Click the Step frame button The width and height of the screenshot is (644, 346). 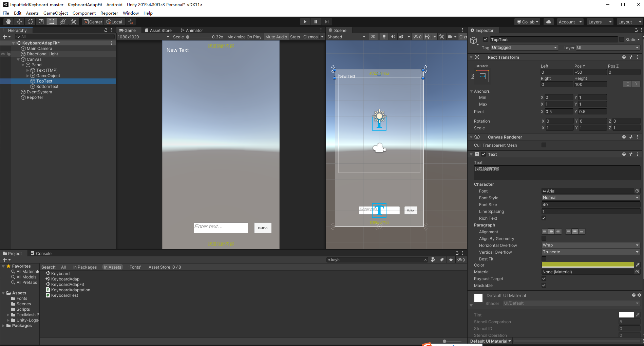pos(326,22)
